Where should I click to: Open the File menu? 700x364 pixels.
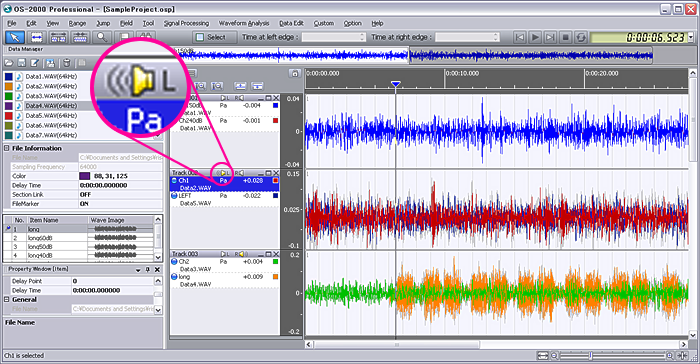coord(12,23)
